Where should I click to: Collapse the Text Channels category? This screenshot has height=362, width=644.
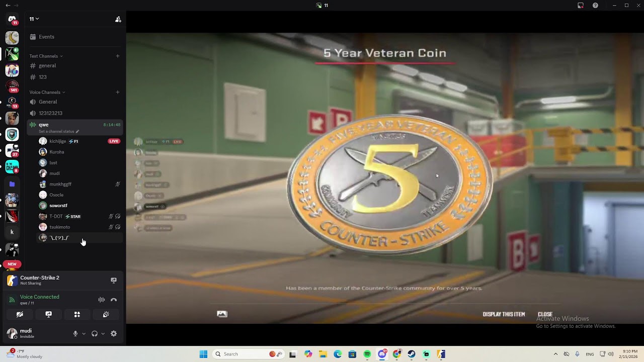(46, 56)
